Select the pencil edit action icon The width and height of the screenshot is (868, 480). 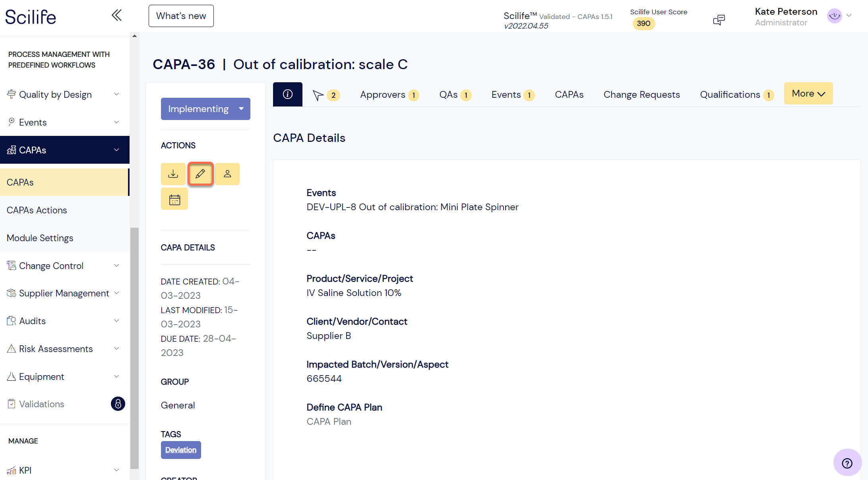pyautogui.click(x=200, y=174)
